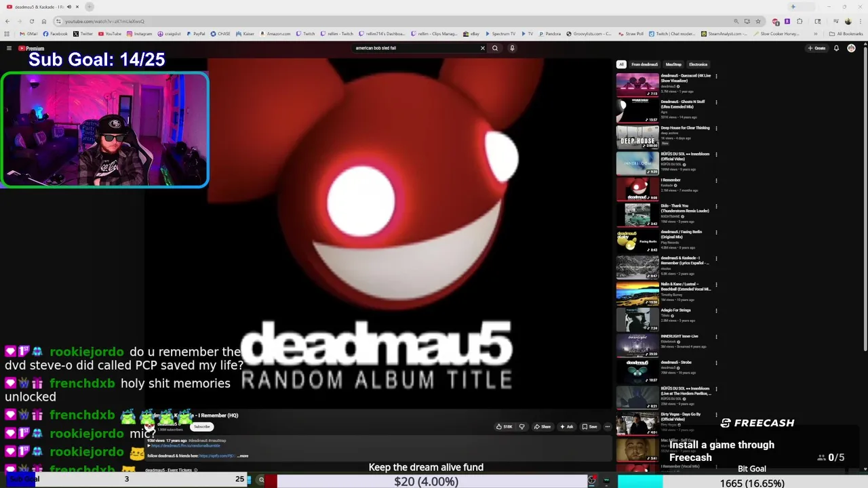Open RÜFÜS DU SOL Innerbloom thumbnail
The image size is (868, 488).
point(637,163)
